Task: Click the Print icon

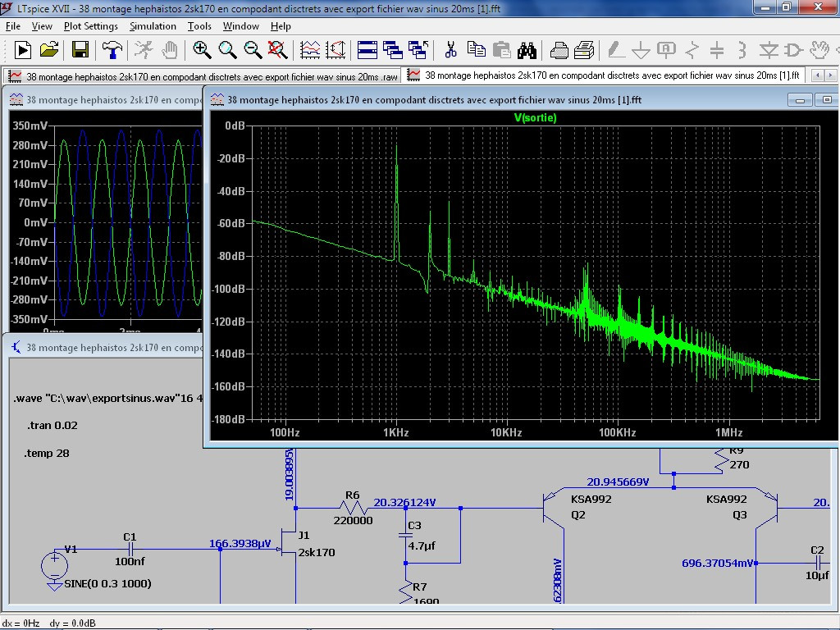Action: (559, 50)
